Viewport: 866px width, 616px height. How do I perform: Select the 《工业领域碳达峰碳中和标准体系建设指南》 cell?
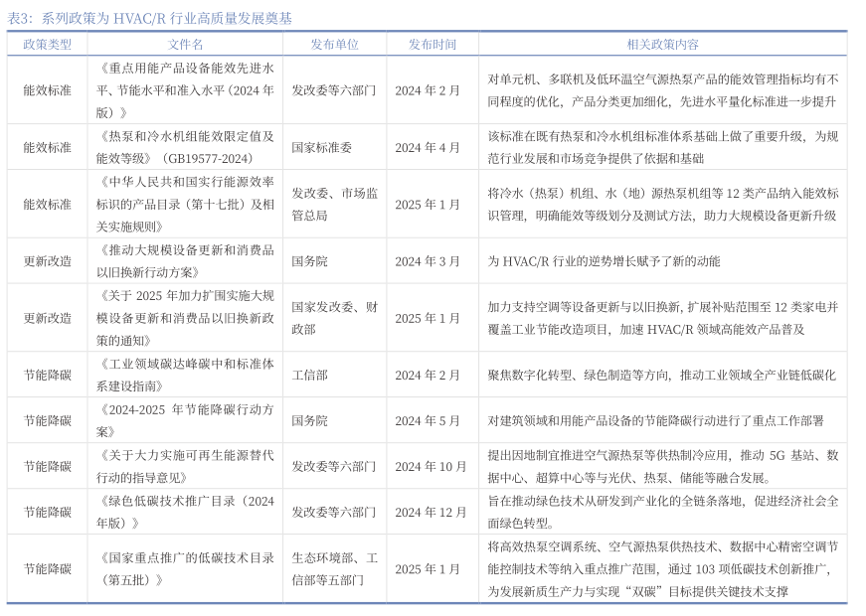click(x=185, y=375)
